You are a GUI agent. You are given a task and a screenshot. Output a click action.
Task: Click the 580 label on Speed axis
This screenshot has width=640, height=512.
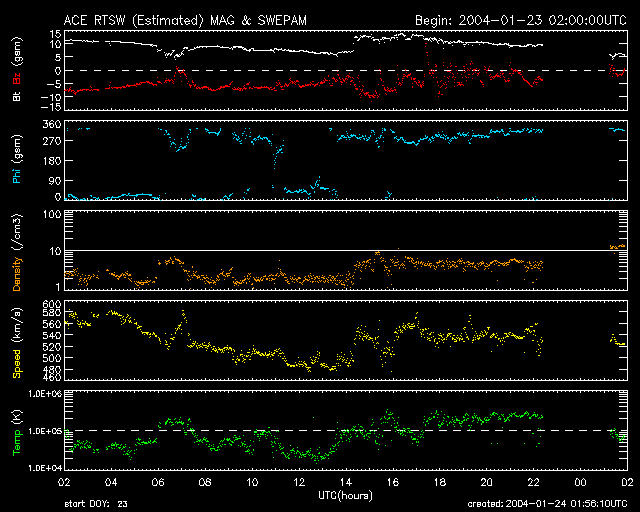click(x=52, y=313)
